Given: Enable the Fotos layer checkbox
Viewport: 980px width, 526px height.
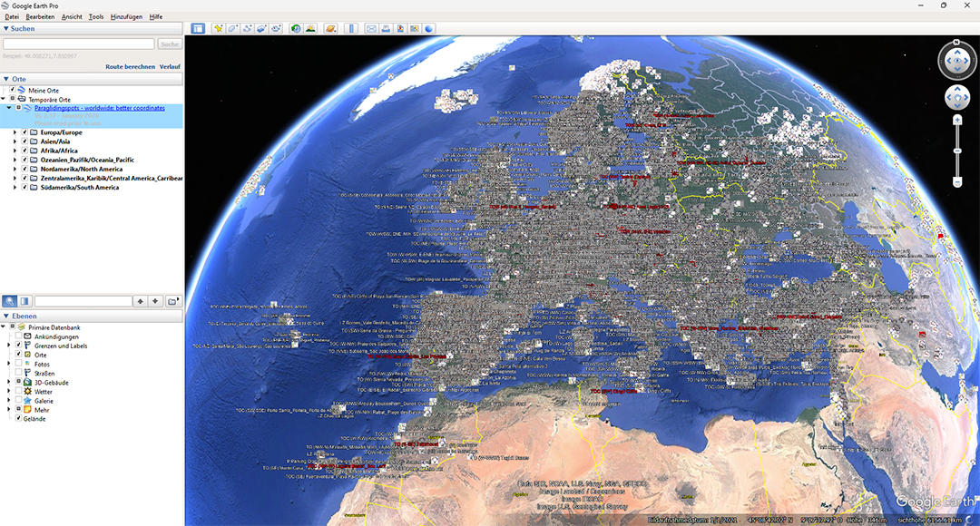Looking at the screenshot, I should (x=18, y=365).
